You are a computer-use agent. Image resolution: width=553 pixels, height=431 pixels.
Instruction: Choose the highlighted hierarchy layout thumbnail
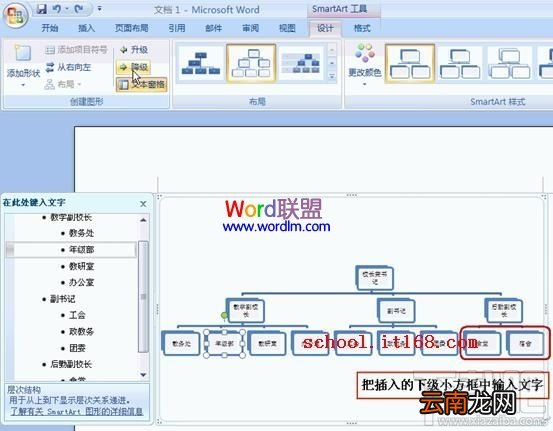point(251,64)
